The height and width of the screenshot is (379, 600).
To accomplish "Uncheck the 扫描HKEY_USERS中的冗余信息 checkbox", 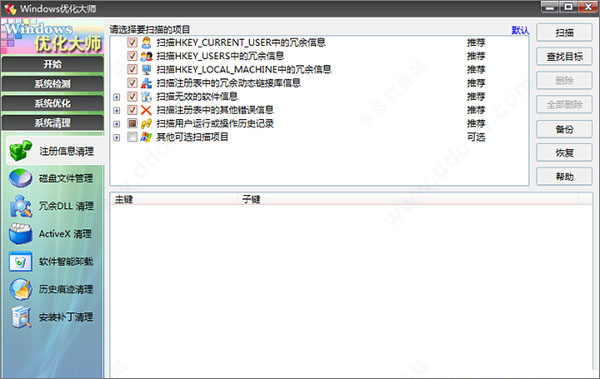I will pyautogui.click(x=132, y=56).
